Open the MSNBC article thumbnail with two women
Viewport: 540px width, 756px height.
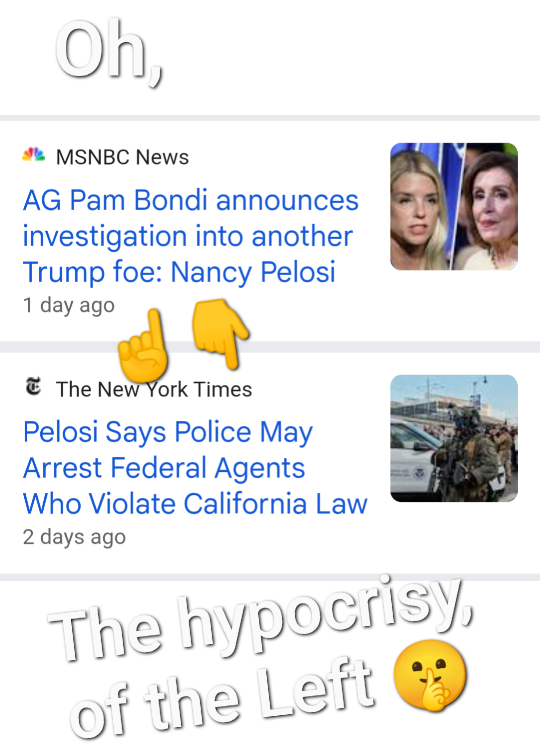pos(454,206)
